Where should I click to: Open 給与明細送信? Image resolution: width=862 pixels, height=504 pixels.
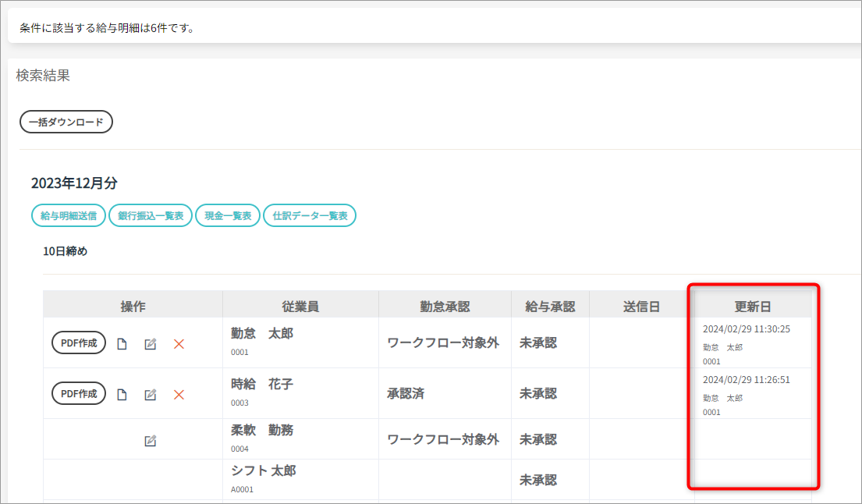point(69,216)
